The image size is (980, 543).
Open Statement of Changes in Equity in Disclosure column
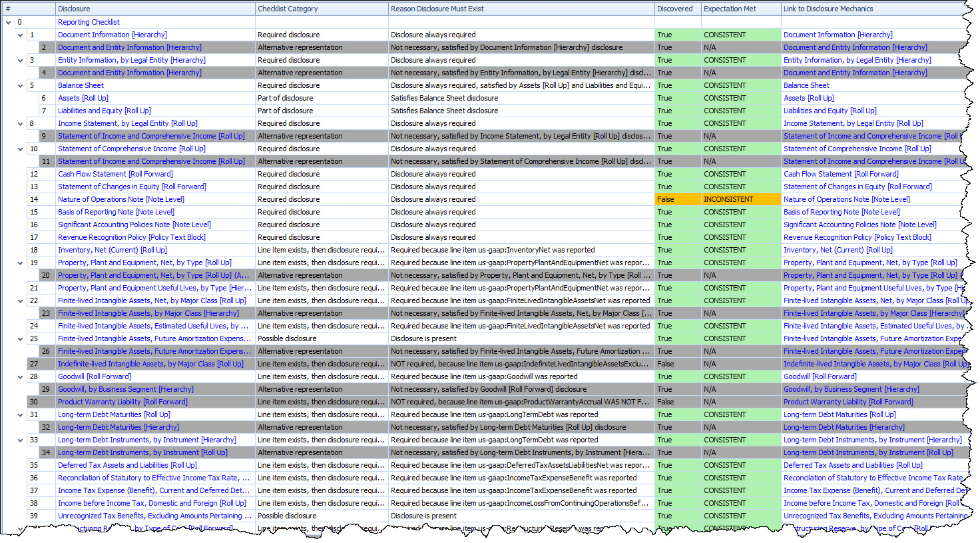coord(132,187)
